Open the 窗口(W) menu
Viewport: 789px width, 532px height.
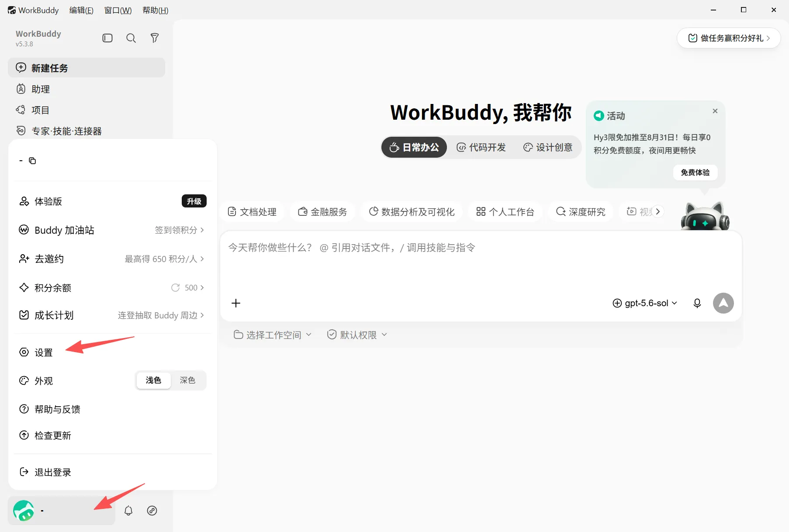(x=118, y=10)
